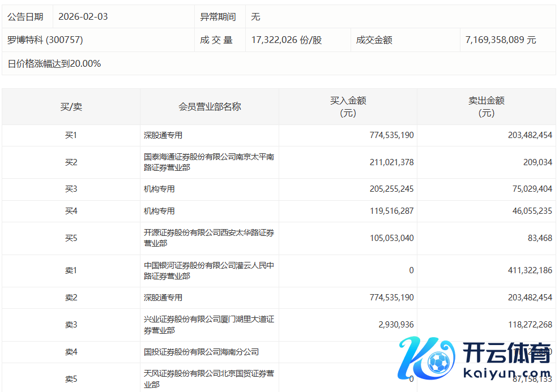
Task: Select the 买/卖 column header
Action: (71, 106)
